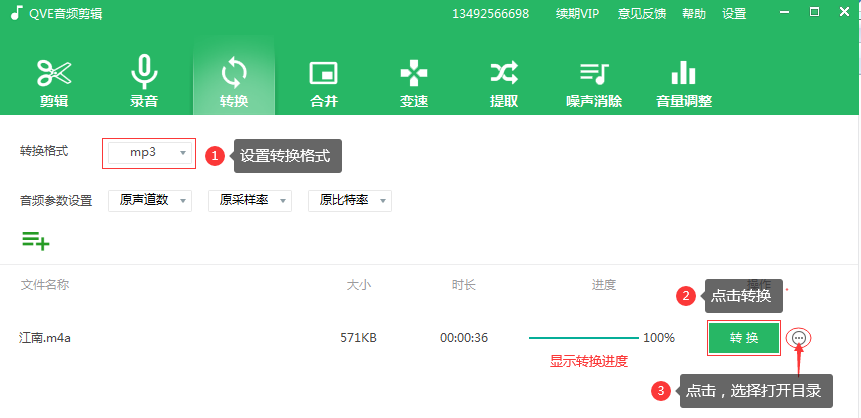
Task: Expand the mp3 format dropdown
Action: 150,153
